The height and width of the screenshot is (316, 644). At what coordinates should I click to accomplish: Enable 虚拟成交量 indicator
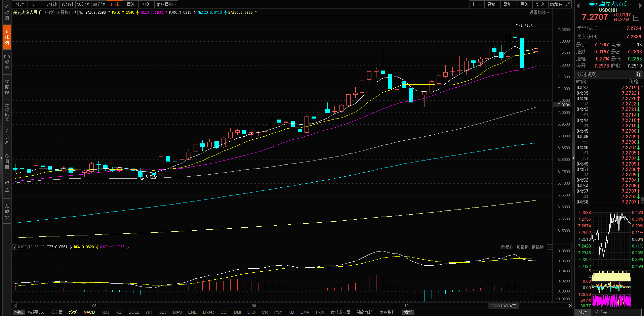(340, 312)
